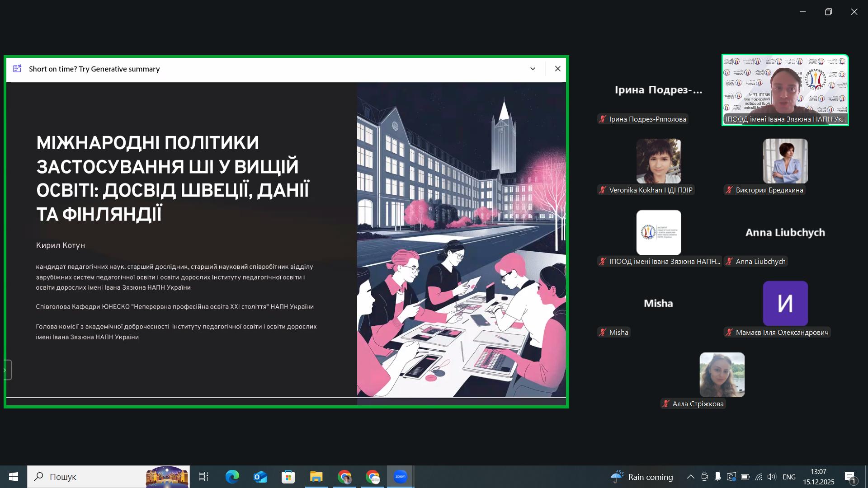Screen dimensions: 868x488
Task: Select Veronika Kokhan's video thumbnail
Action: coord(658,161)
